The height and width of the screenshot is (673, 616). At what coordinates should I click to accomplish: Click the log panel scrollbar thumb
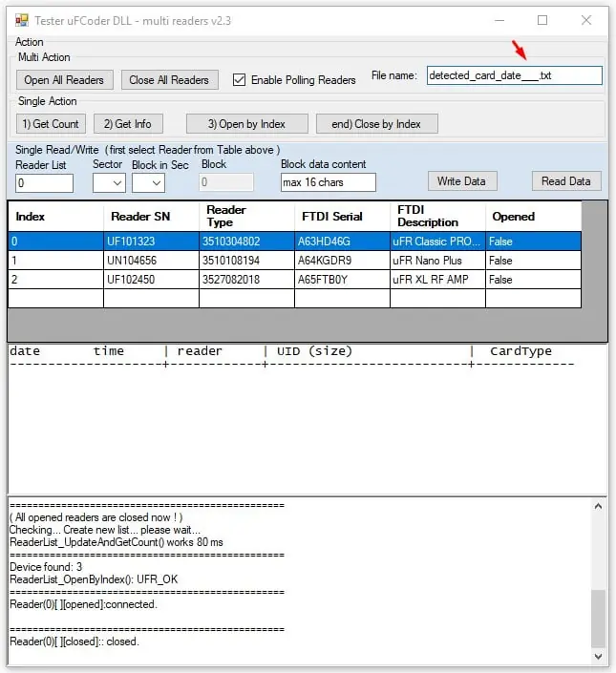coord(599,618)
